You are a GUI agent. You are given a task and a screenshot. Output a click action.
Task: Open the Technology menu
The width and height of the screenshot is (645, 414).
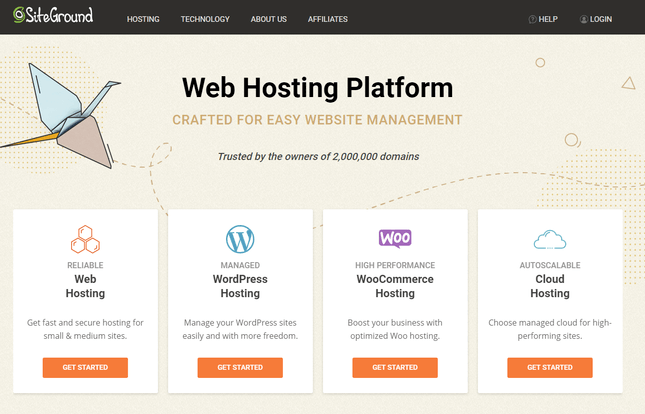[204, 19]
